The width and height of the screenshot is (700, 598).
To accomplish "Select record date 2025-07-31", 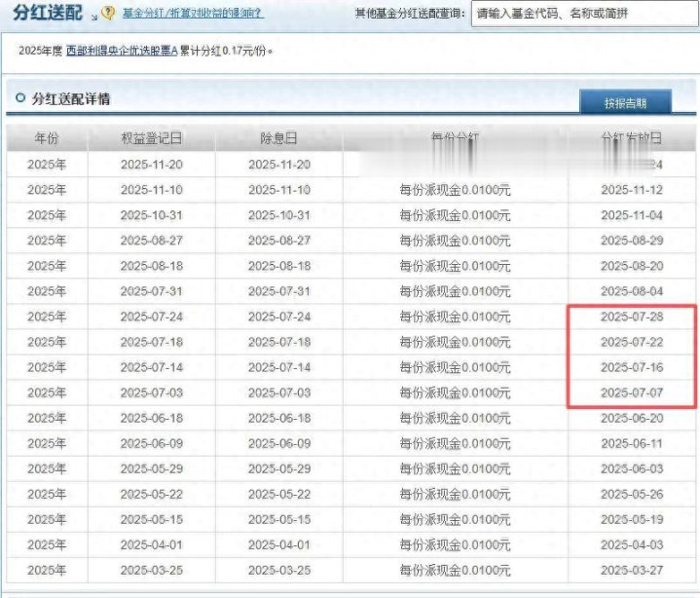I will pos(152,291).
